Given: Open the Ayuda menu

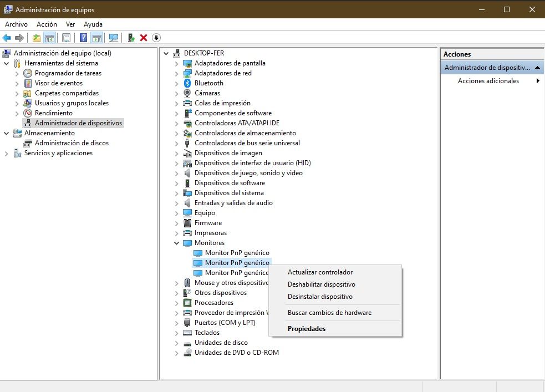Looking at the screenshot, I should [93, 24].
